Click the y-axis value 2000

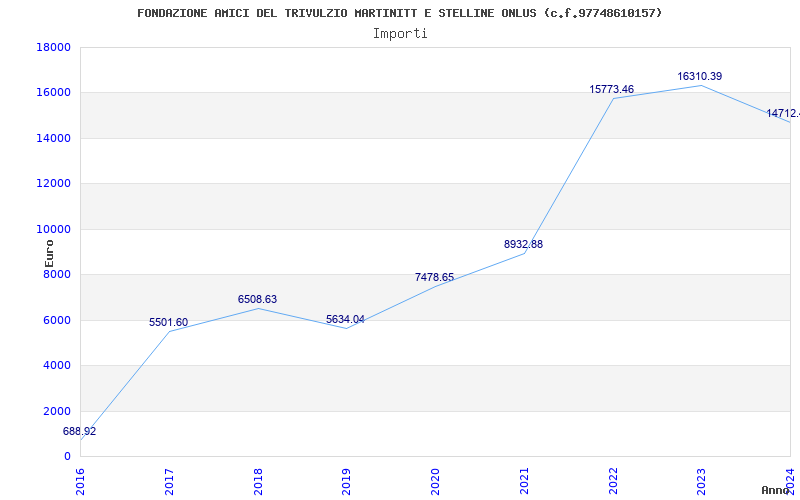(57, 411)
